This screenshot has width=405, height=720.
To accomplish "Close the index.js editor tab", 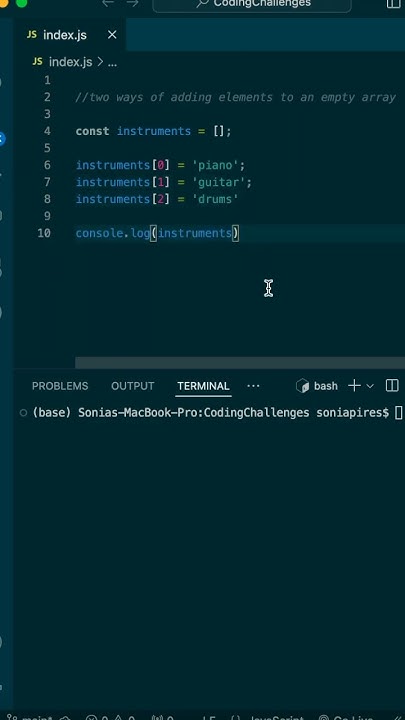I will pyautogui.click(x=112, y=35).
